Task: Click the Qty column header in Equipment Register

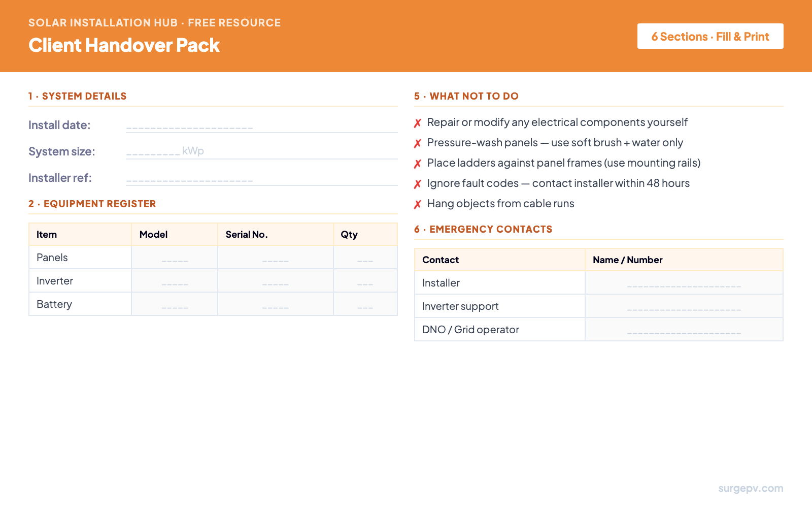Action: click(348, 234)
